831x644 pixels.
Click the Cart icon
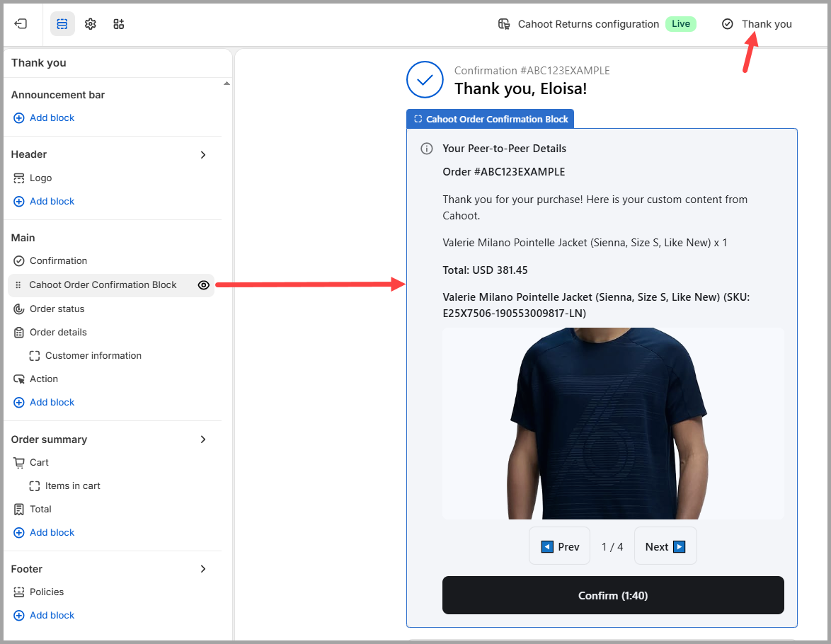point(19,463)
